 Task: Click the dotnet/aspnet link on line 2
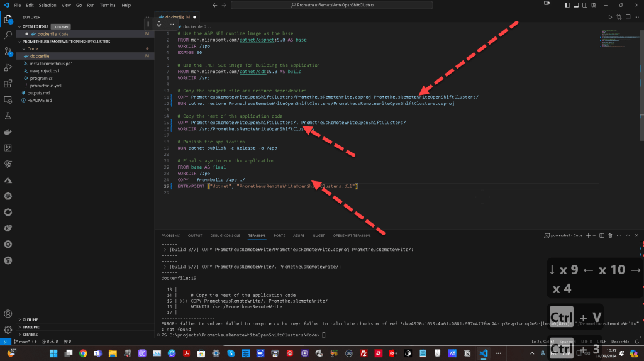click(x=257, y=40)
